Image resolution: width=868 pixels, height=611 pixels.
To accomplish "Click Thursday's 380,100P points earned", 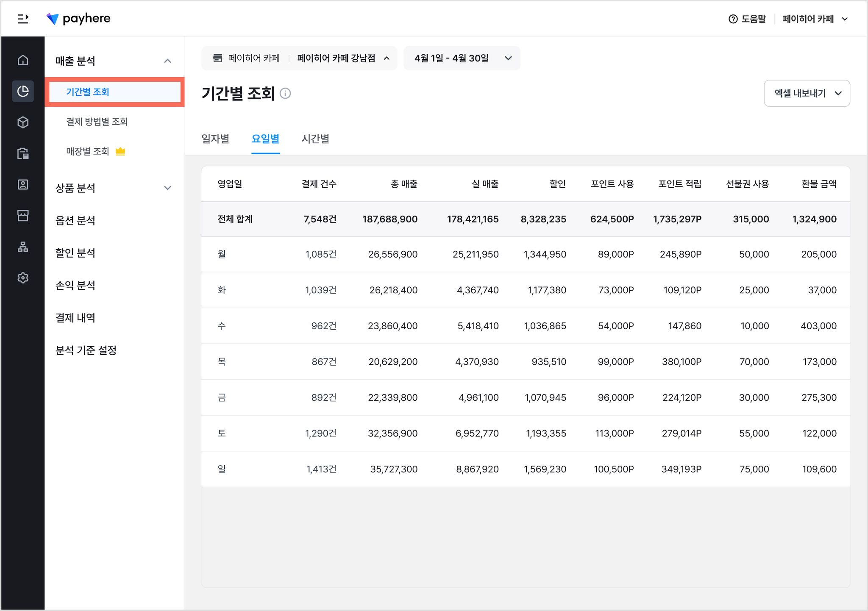I will [x=682, y=362].
